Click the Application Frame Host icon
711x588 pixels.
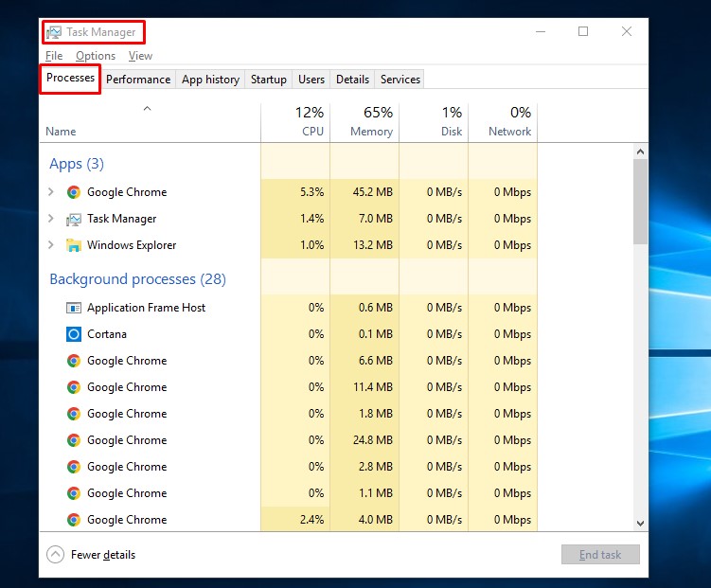pos(74,308)
